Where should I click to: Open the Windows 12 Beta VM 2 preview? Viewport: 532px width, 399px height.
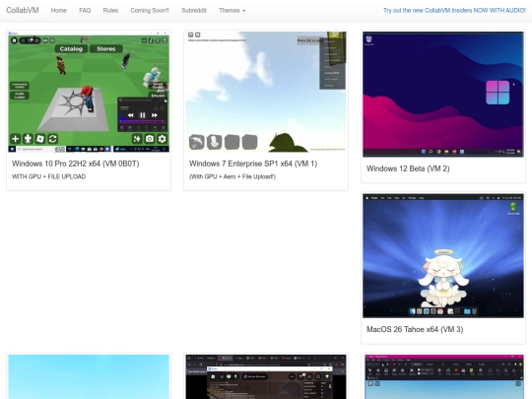click(443, 95)
